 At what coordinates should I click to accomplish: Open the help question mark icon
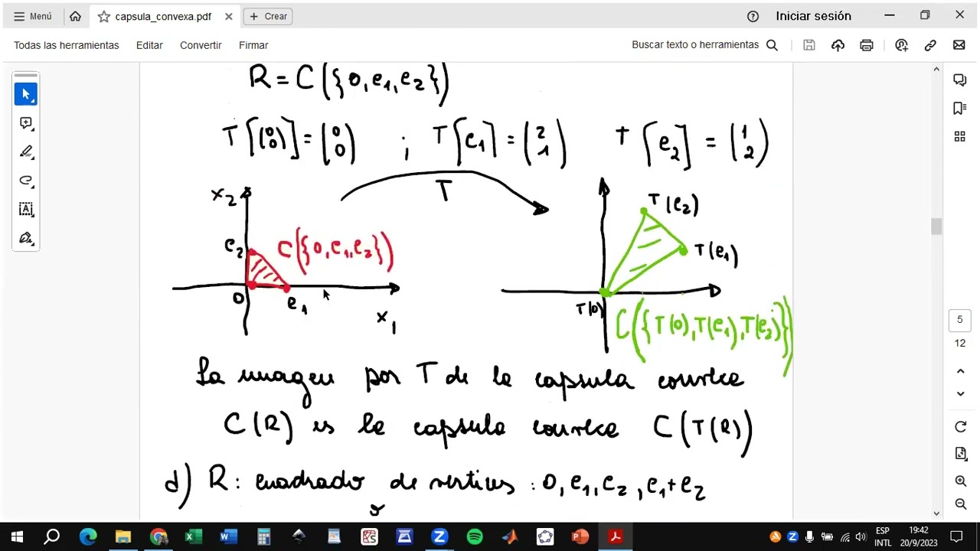click(x=753, y=16)
